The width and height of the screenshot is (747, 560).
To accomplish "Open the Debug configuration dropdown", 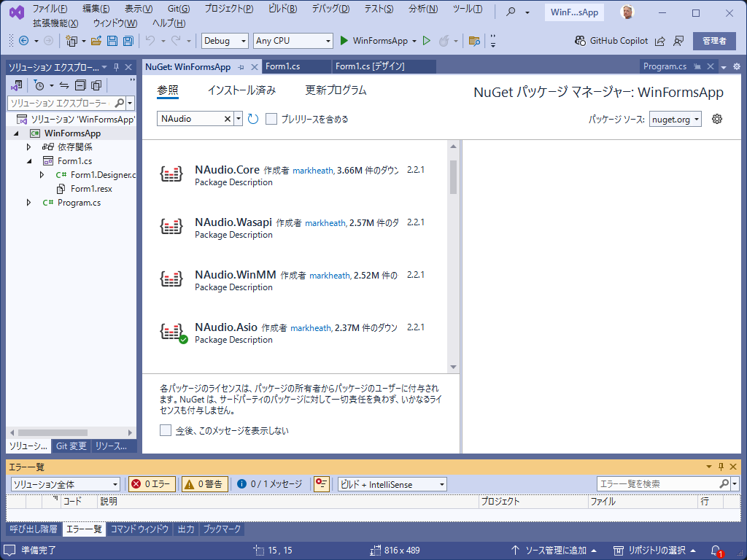I will [x=225, y=41].
